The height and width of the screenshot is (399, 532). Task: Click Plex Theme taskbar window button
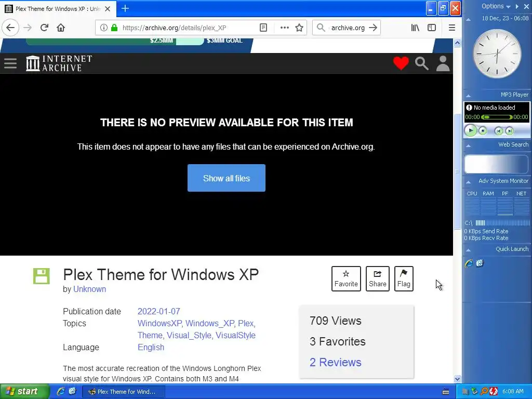coord(124,392)
